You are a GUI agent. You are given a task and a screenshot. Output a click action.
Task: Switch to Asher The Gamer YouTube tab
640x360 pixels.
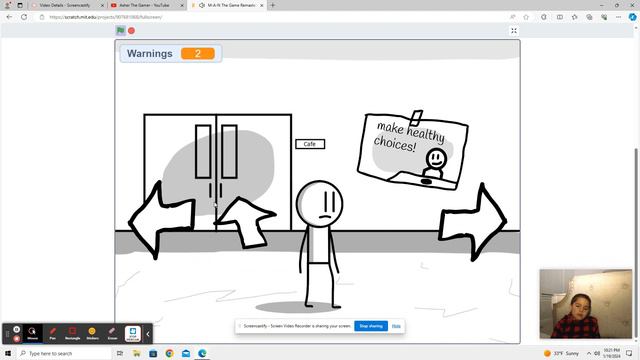click(144, 5)
